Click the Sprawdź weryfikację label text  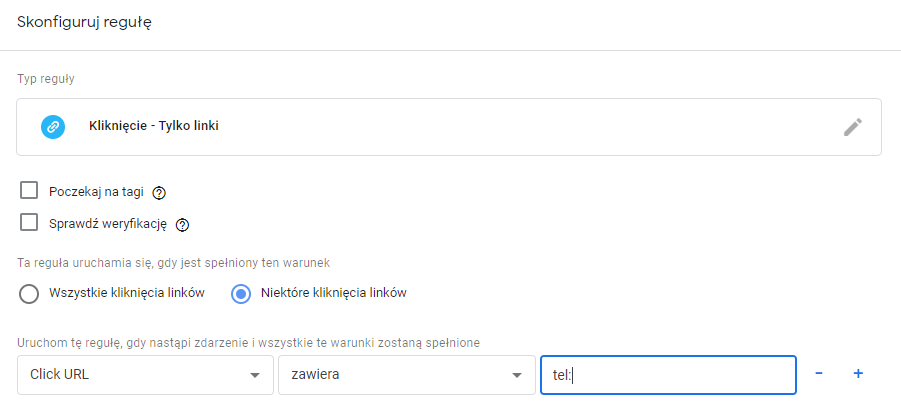[x=108, y=224]
